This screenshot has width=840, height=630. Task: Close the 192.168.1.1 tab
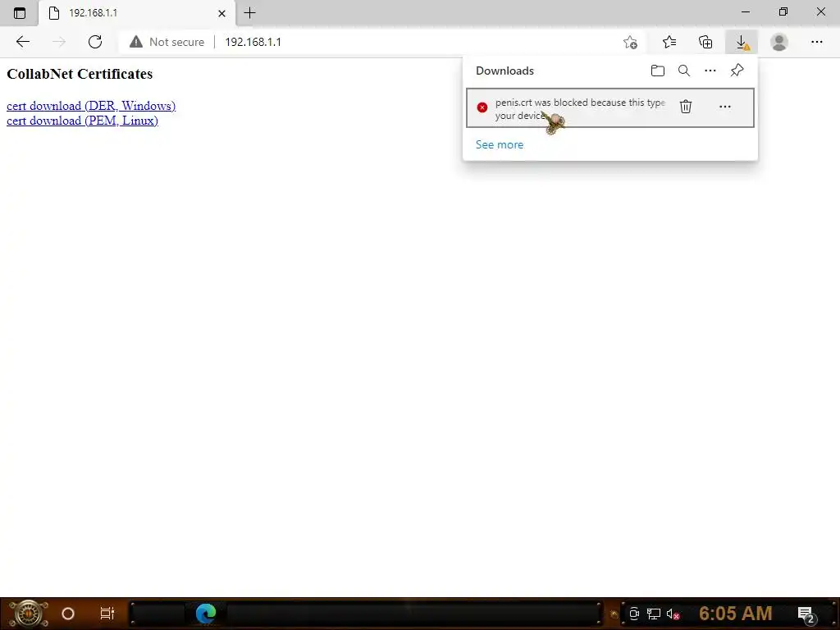click(221, 13)
